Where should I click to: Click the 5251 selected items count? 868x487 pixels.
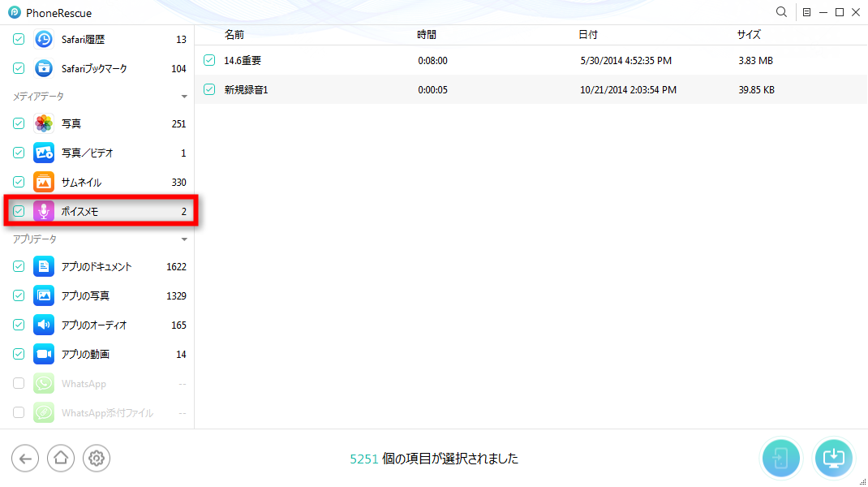363,459
